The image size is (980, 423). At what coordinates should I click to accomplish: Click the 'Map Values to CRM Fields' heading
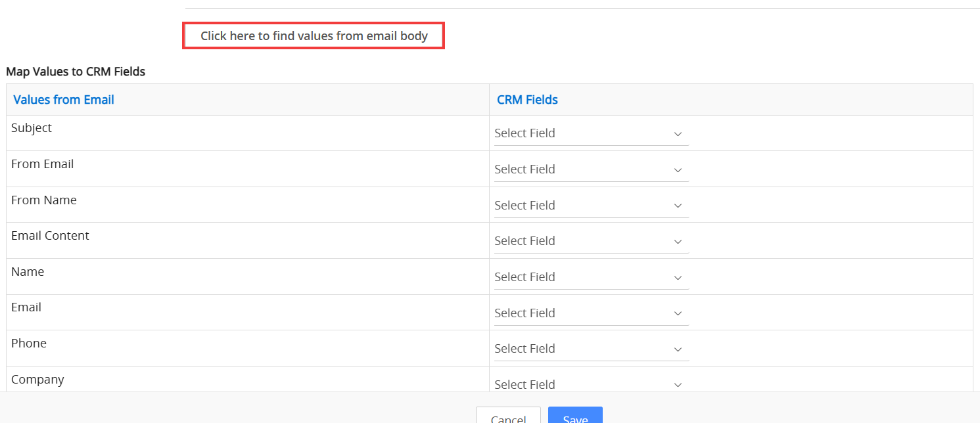pos(76,72)
